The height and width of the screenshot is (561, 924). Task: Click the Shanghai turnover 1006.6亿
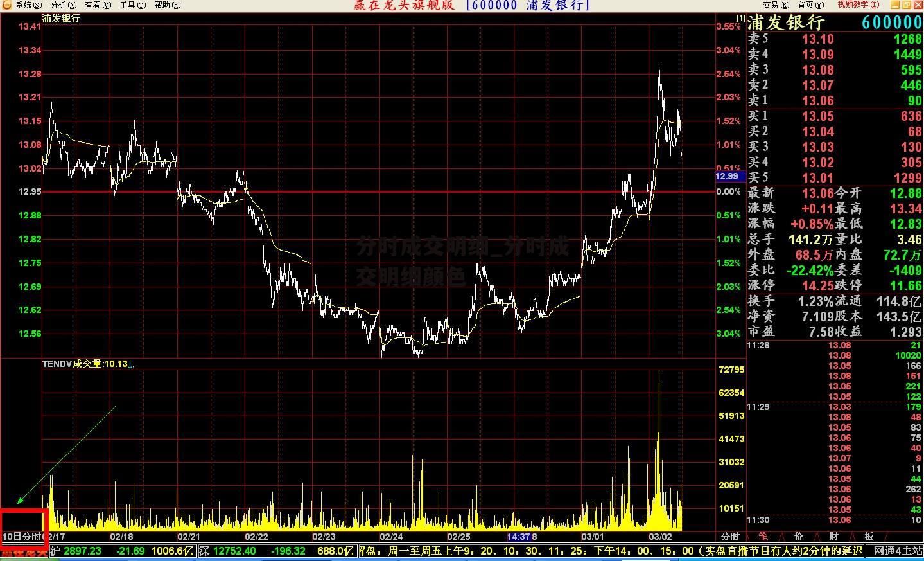[x=173, y=551]
